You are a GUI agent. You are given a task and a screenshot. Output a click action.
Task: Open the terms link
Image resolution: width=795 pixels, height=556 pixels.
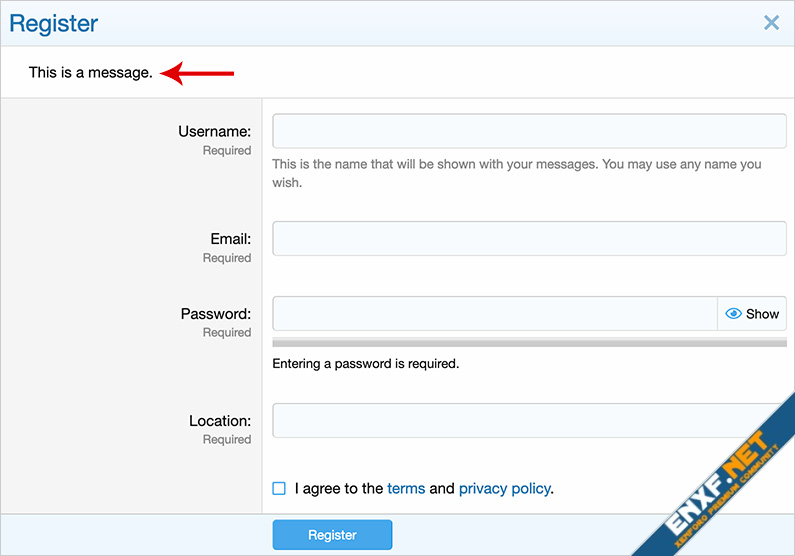pyautogui.click(x=406, y=489)
